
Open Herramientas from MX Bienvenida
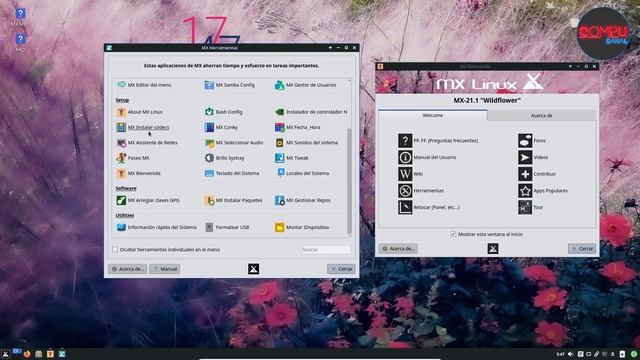[421, 191]
